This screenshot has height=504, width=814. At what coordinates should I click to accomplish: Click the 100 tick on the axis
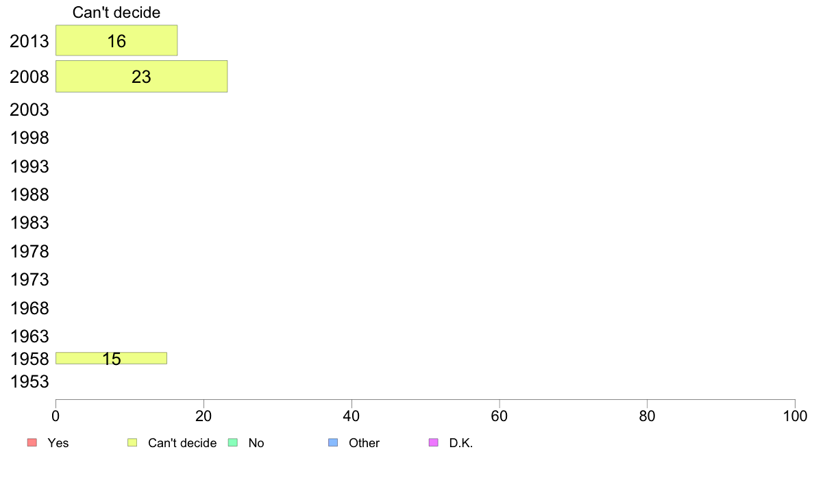795,416
